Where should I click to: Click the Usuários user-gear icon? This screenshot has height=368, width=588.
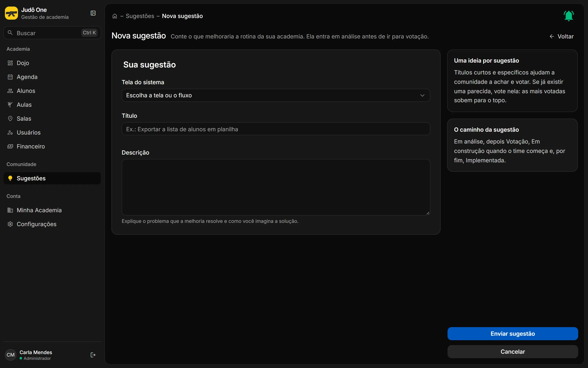pos(10,132)
